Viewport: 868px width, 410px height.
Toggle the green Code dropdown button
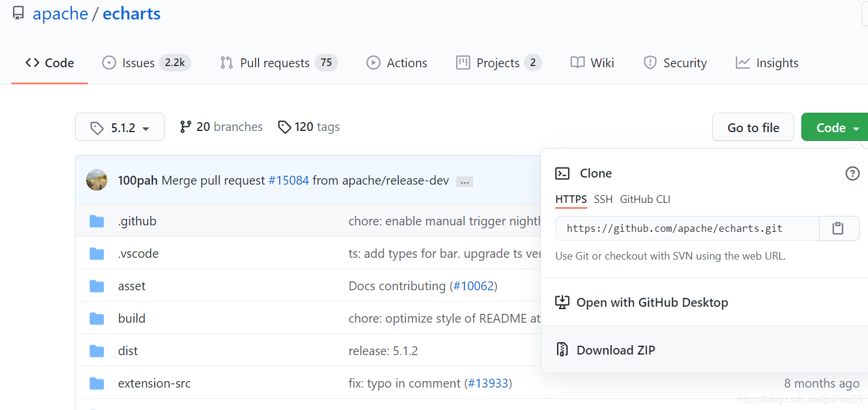pos(834,127)
